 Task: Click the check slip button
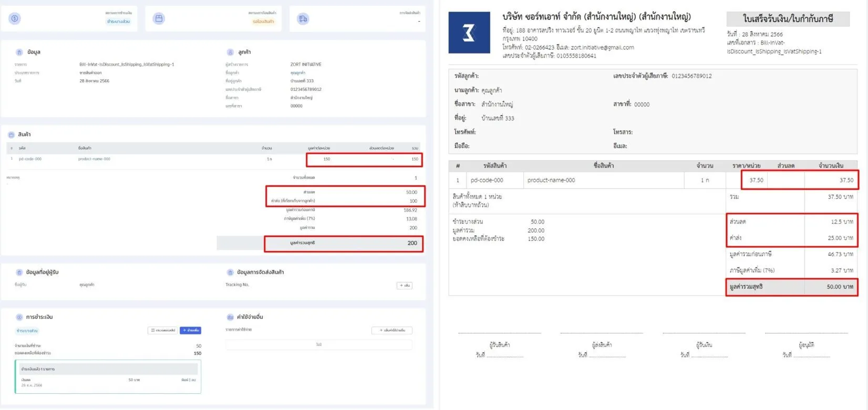[163, 331]
